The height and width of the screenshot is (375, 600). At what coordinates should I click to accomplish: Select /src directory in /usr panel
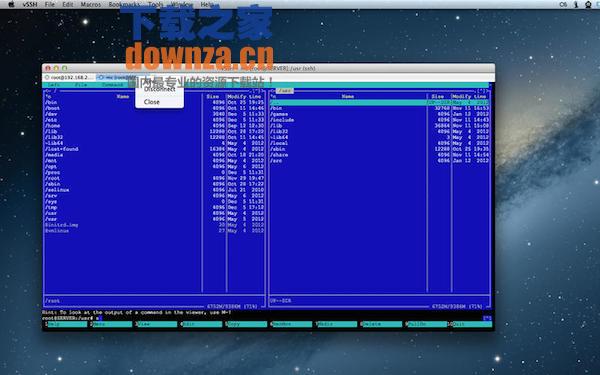[379, 161]
